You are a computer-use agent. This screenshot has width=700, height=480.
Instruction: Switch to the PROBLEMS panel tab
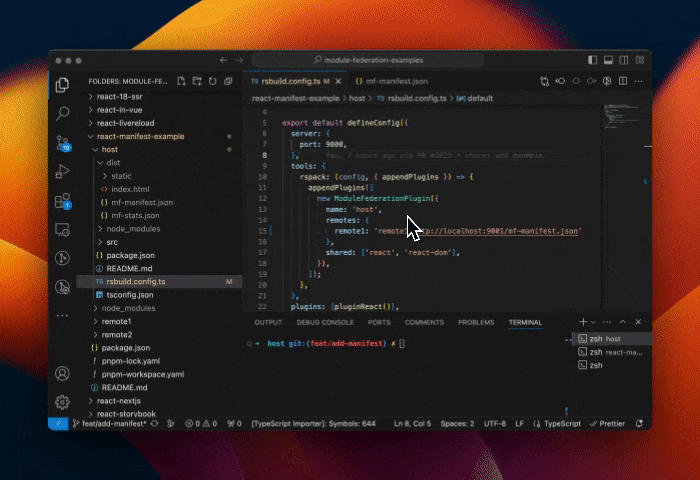coord(476,322)
